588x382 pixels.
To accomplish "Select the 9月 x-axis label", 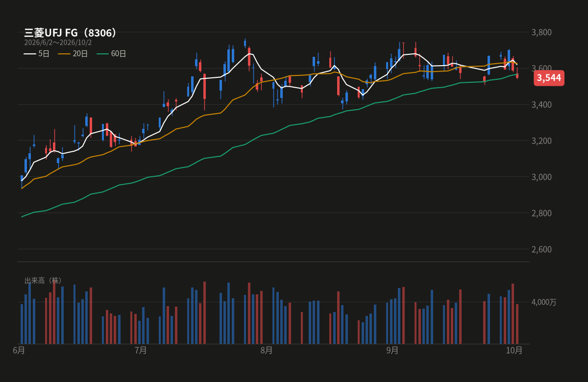I will 392,350.
